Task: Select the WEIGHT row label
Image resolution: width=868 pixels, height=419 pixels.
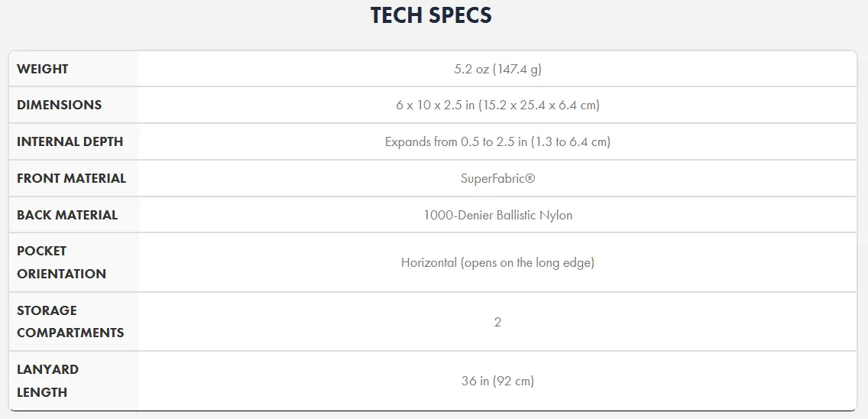Action: click(x=43, y=69)
